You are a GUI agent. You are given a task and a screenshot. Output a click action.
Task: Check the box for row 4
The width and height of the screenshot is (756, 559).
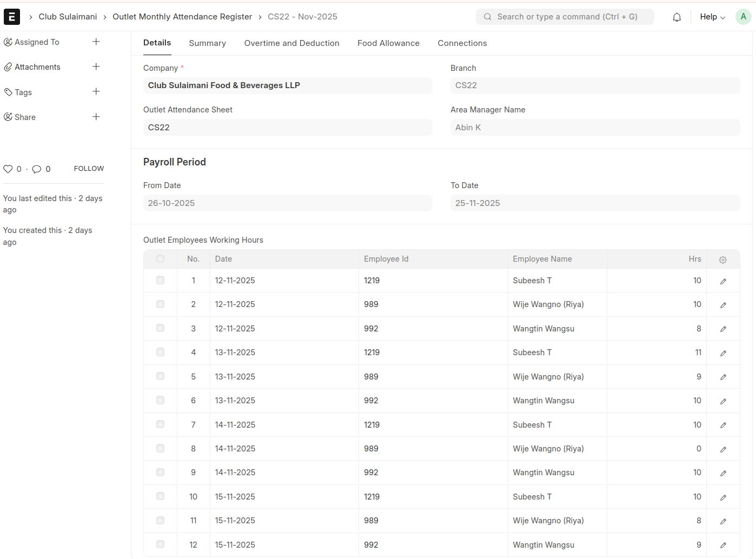pos(160,352)
